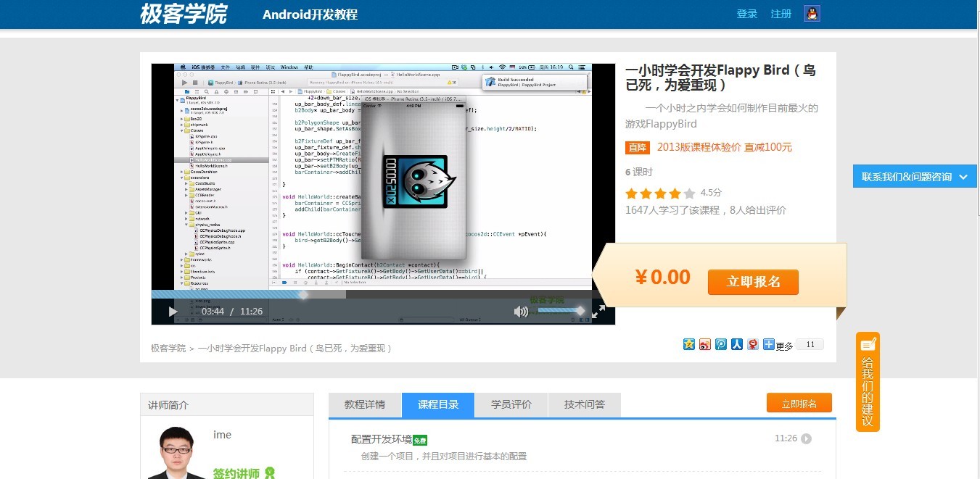Open Android开发教程 in the header

tap(310, 14)
